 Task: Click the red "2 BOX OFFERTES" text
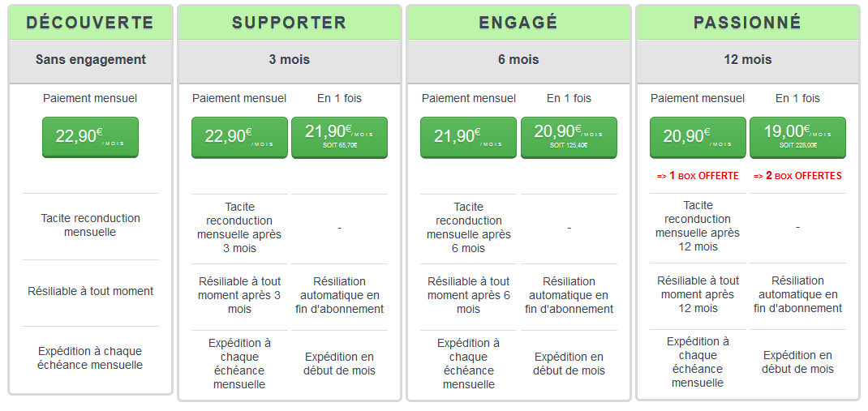pos(797,176)
